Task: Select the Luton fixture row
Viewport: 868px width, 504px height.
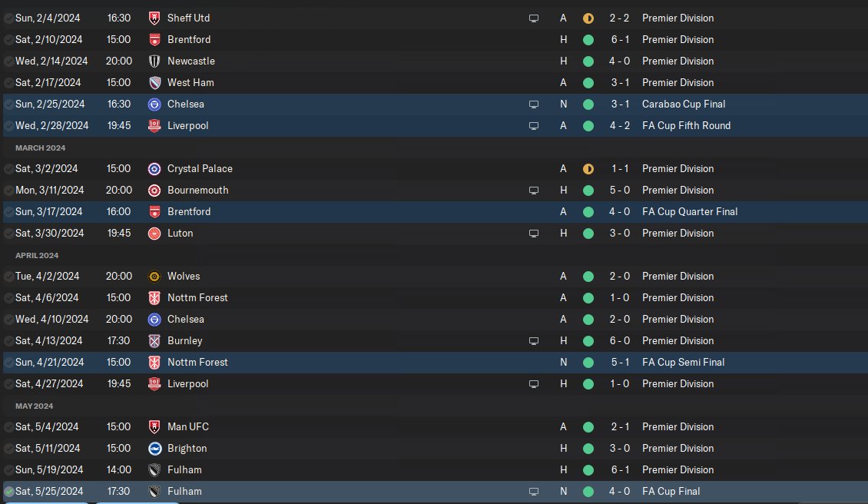Action: click(x=346, y=233)
